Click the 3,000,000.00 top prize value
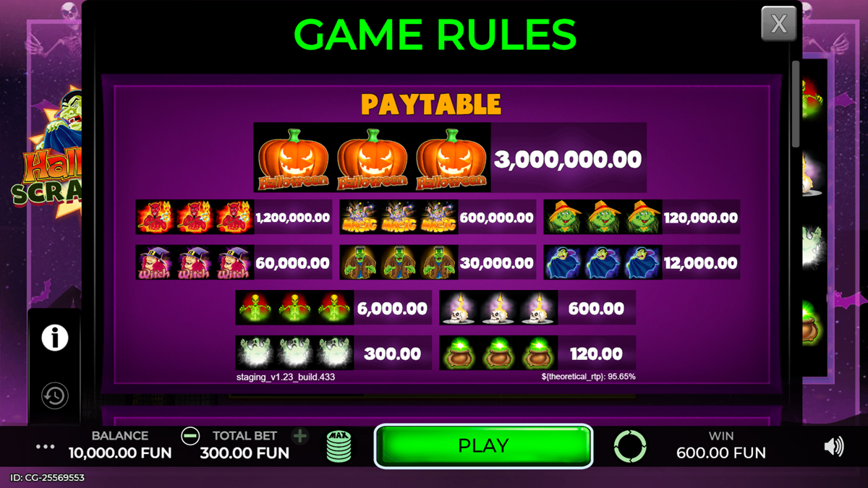The width and height of the screenshot is (868, 488). tap(568, 159)
